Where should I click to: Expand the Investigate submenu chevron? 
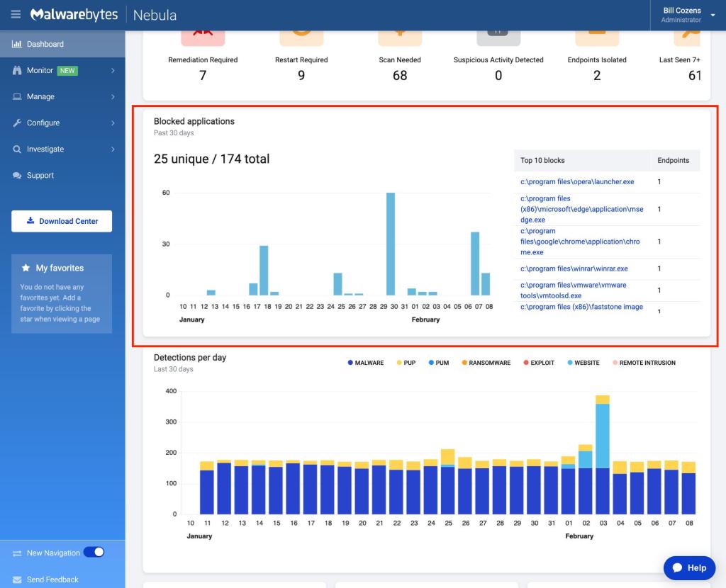pyautogui.click(x=113, y=149)
